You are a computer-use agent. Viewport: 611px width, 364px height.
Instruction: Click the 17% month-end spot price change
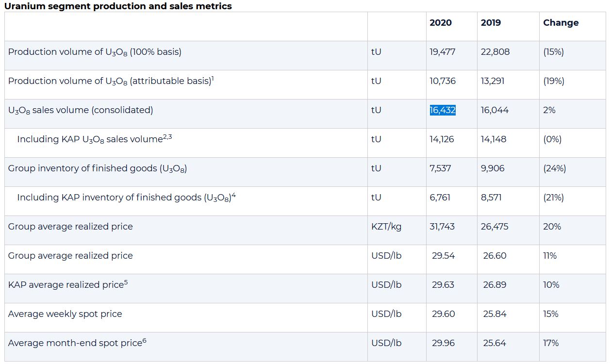click(551, 343)
